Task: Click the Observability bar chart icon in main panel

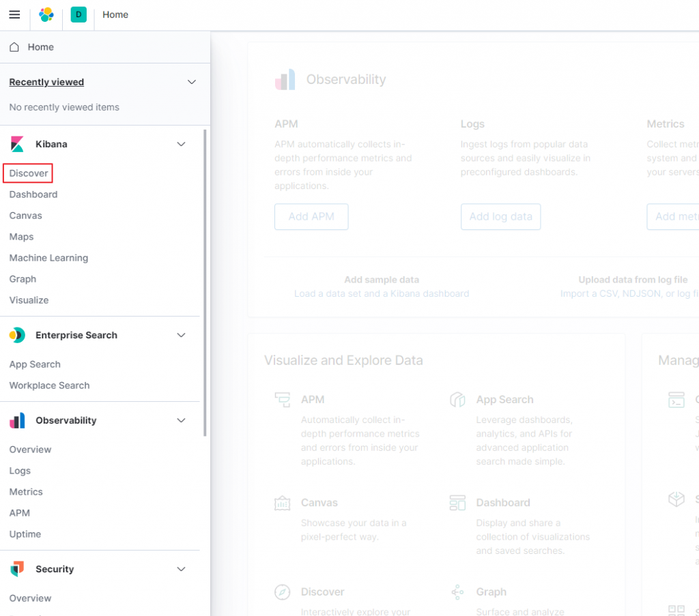Action: coord(285,79)
